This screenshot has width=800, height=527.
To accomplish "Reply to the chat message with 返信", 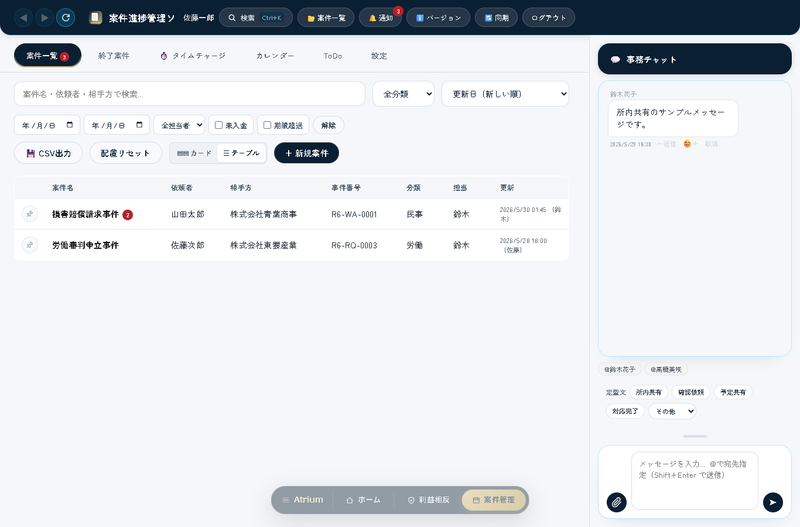I will click(666, 144).
